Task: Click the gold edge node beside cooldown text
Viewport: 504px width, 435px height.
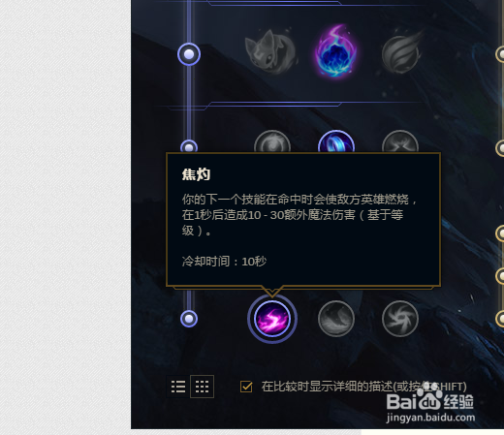Action: pos(500,276)
